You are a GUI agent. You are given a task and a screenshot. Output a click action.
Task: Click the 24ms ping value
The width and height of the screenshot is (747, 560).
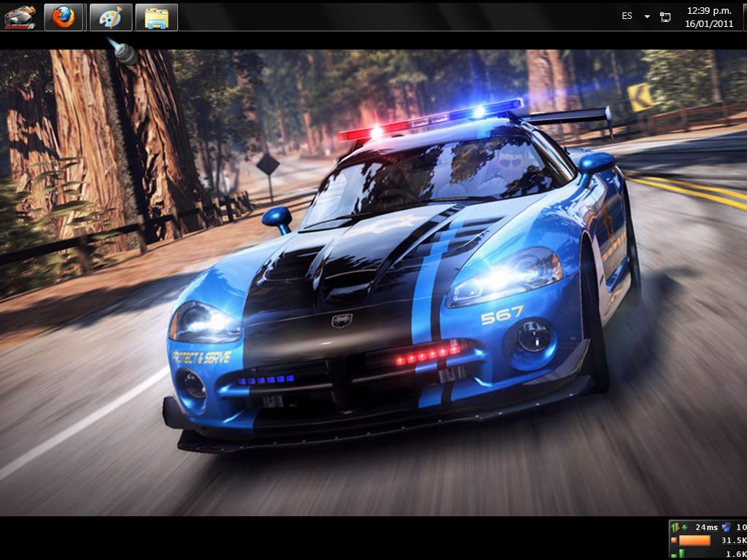[706, 527]
